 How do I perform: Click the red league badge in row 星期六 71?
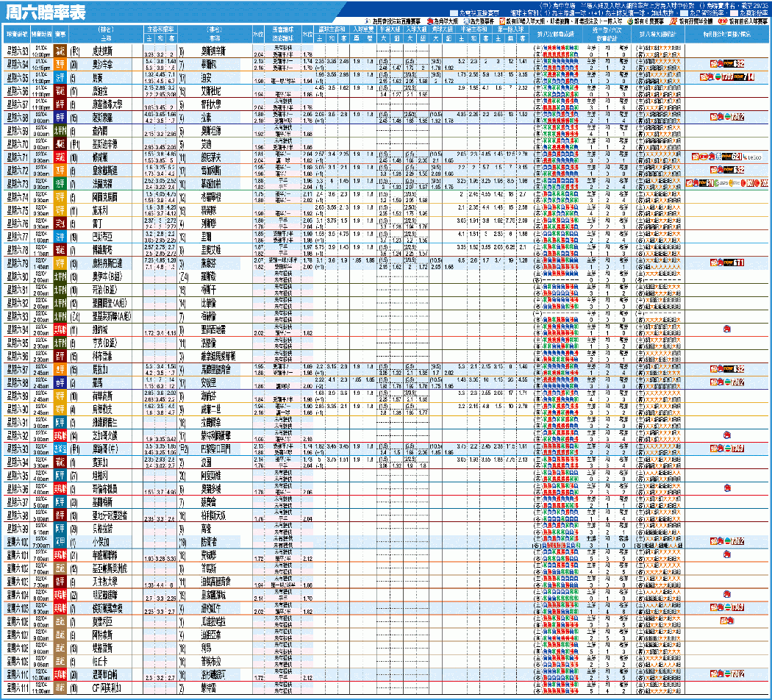pos(60,157)
